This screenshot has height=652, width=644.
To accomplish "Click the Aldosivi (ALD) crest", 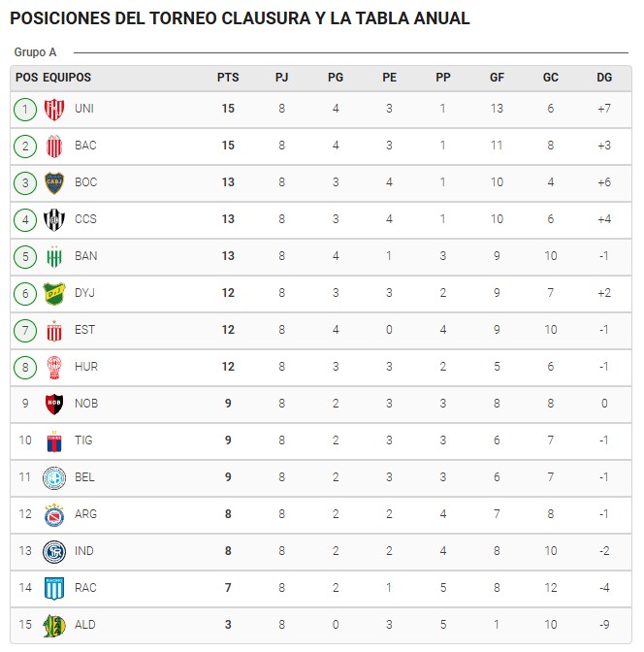I will tap(54, 626).
